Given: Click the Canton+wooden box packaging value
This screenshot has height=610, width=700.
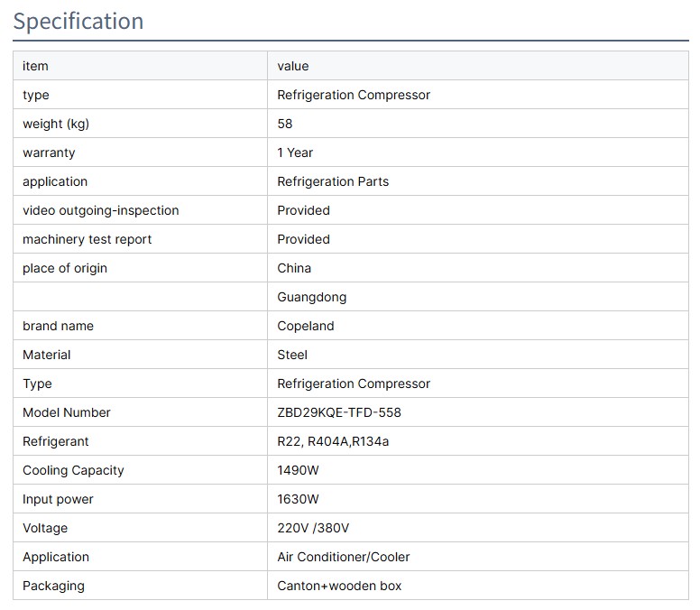Looking at the screenshot, I should tap(339, 586).
